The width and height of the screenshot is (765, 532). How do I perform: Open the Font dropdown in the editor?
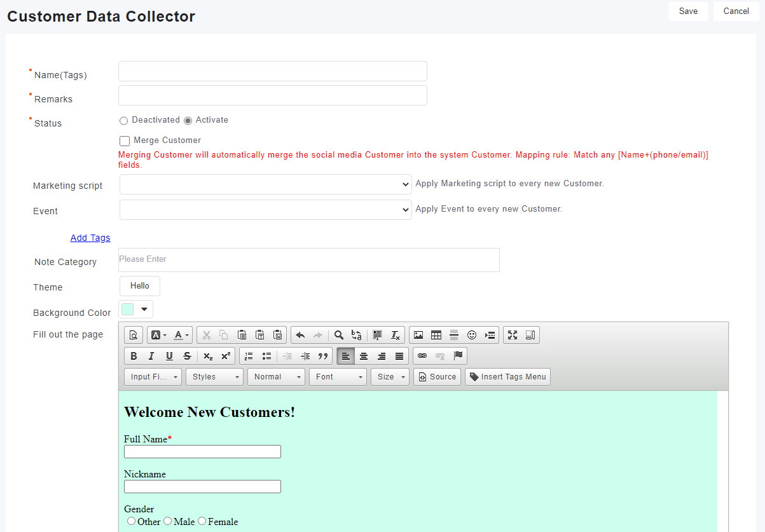[x=338, y=377]
